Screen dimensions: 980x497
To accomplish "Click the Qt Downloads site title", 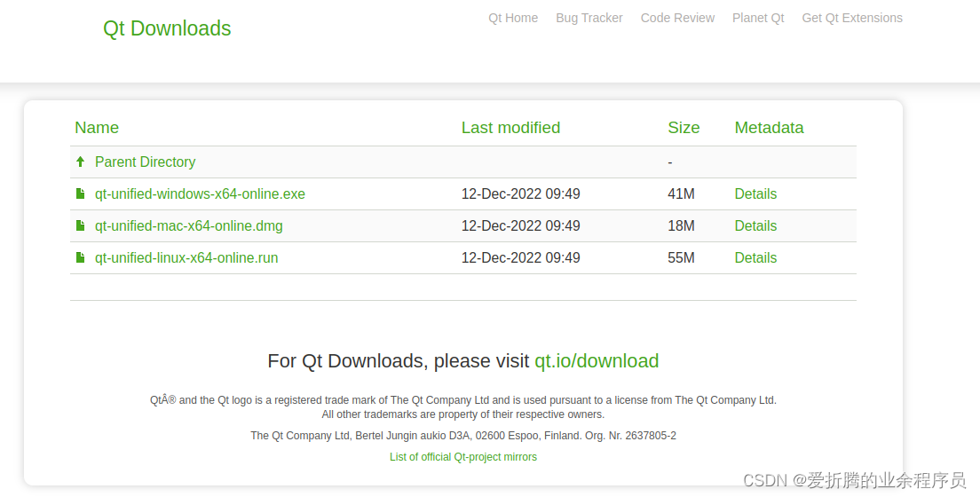I will [167, 28].
